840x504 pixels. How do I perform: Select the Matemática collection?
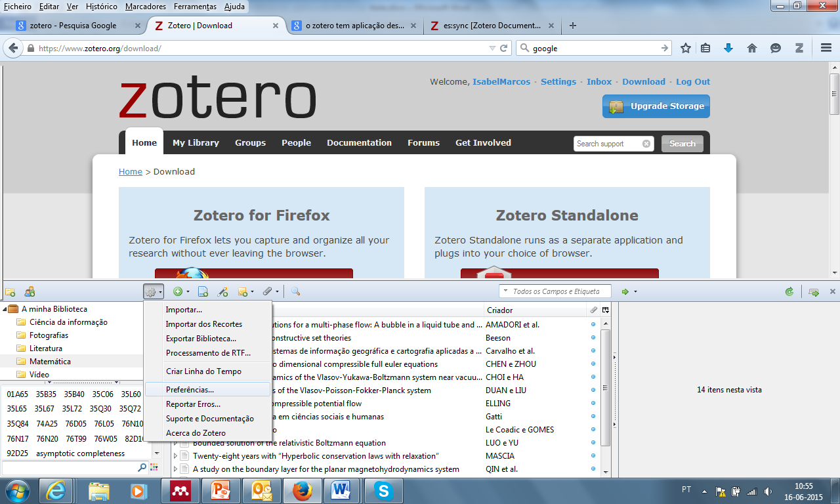pos(50,362)
